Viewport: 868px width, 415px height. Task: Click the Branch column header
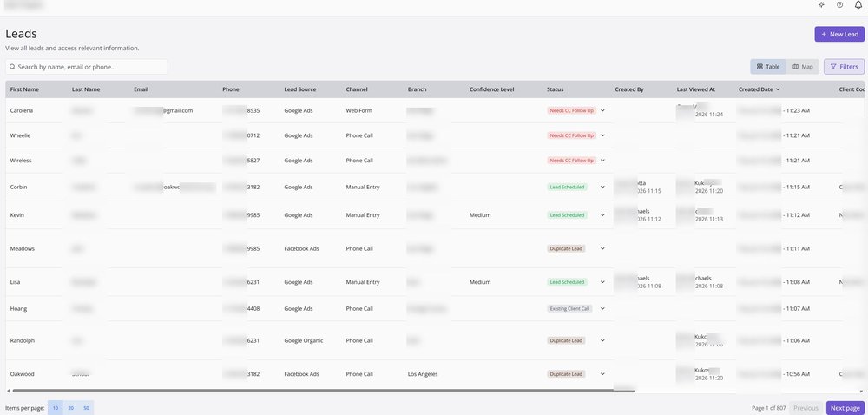point(417,89)
